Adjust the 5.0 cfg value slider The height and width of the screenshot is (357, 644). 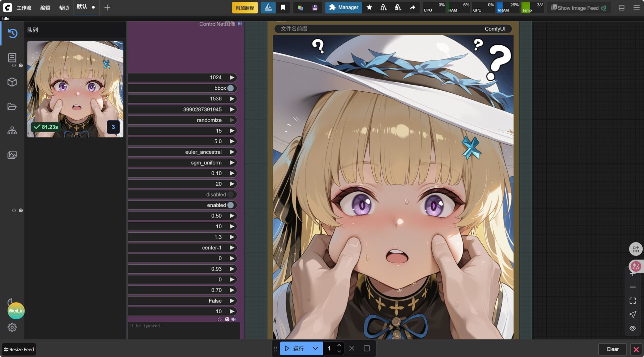click(x=182, y=141)
